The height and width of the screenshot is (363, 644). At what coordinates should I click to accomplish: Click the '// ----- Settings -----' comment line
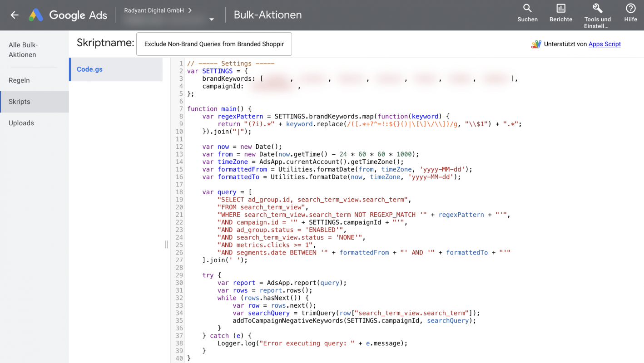click(x=231, y=64)
